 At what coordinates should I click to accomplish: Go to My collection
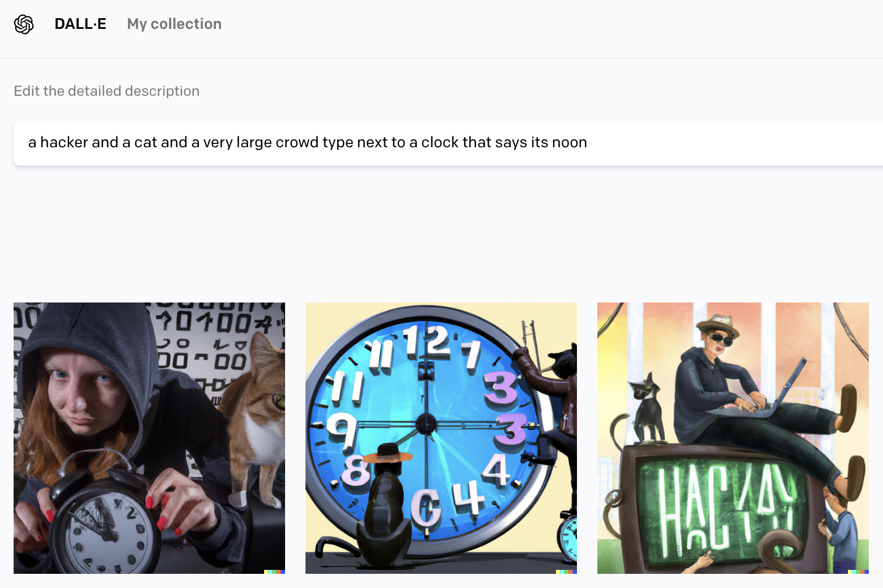tap(174, 24)
